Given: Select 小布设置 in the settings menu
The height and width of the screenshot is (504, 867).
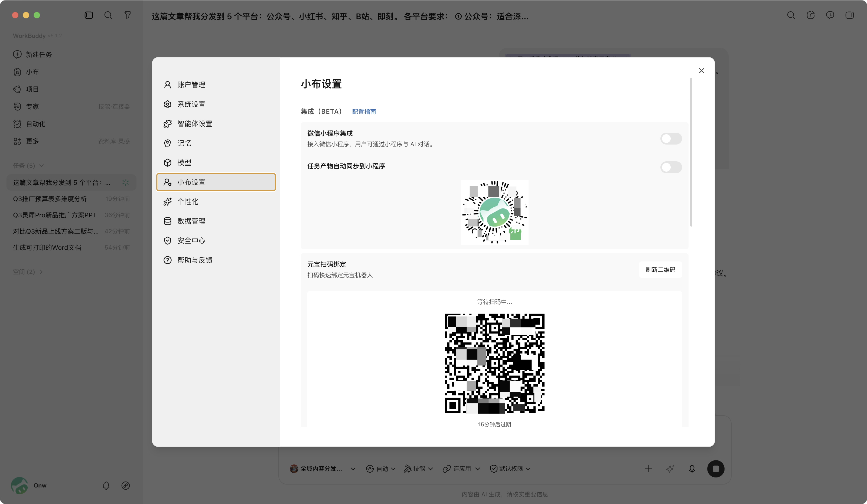Looking at the screenshot, I should 216,182.
